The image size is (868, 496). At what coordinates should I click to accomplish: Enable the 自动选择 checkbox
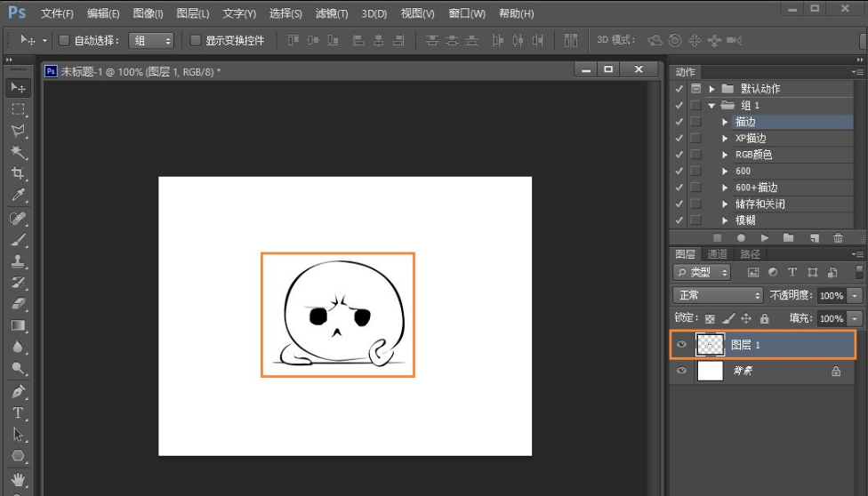pyautogui.click(x=64, y=41)
